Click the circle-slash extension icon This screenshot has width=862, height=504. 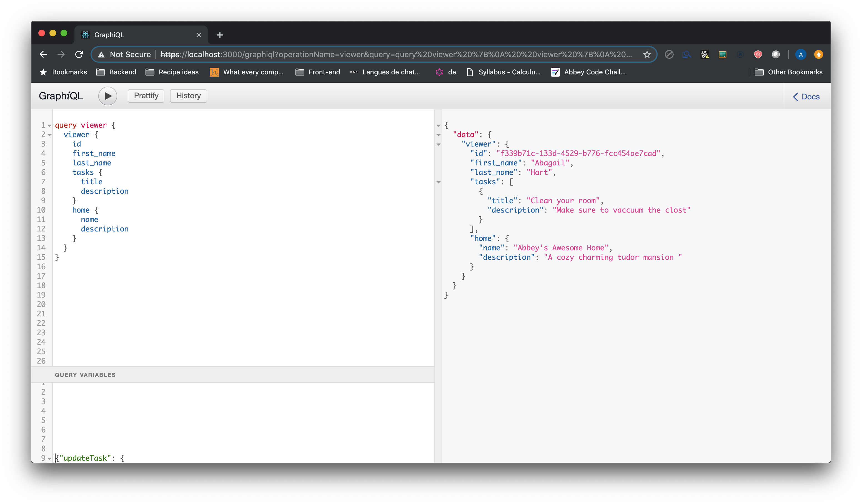pyautogui.click(x=669, y=54)
